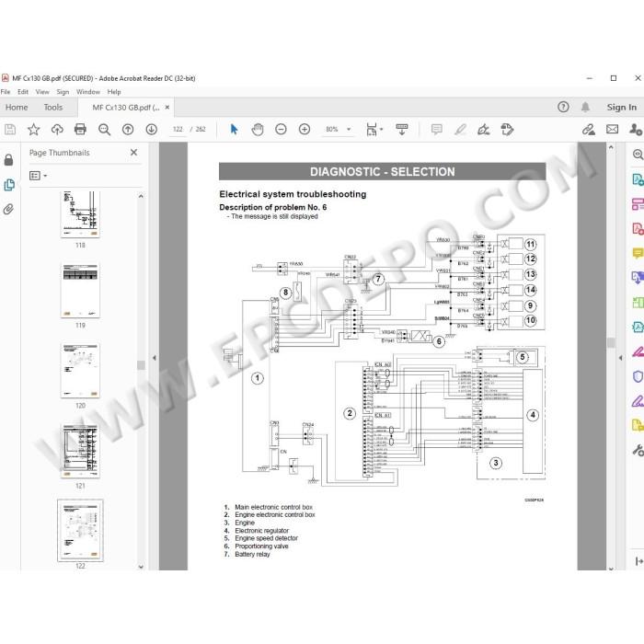644x644 pixels.
Task: Add a sticky note comment
Action: pyautogui.click(x=437, y=130)
